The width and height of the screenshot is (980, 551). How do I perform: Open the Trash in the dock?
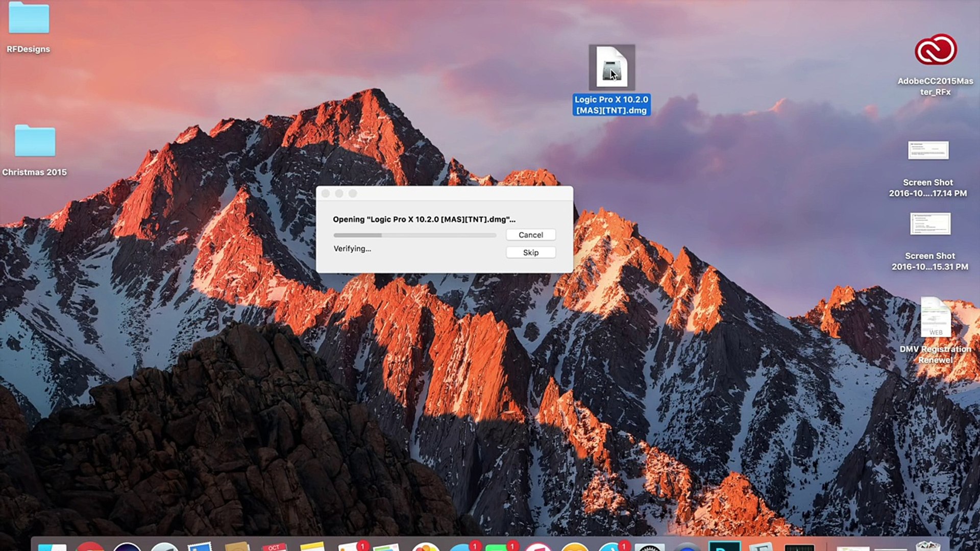(927, 547)
